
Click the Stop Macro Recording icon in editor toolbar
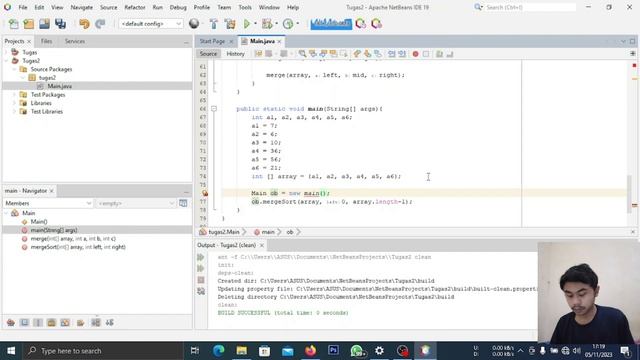426,54
